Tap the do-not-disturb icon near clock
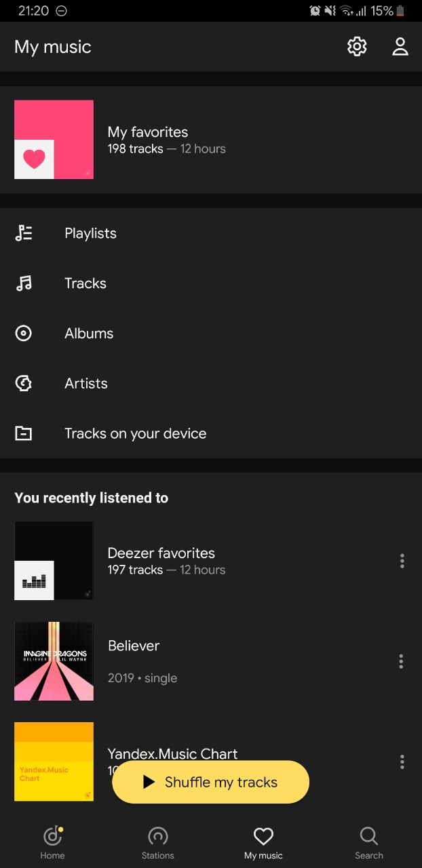The width and height of the screenshot is (422, 868). [x=62, y=11]
